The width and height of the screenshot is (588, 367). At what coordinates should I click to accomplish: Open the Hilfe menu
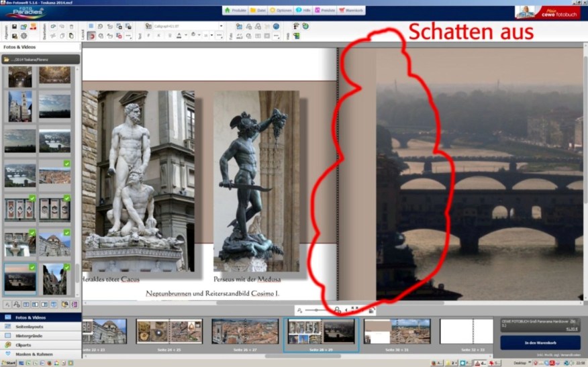coord(303,10)
